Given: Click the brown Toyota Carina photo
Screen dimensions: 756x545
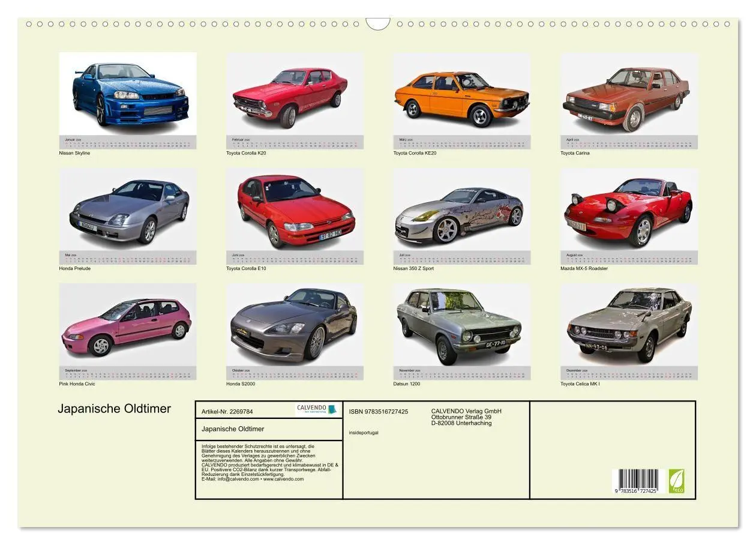Looking at the screenshot, I should pos(629,94).
